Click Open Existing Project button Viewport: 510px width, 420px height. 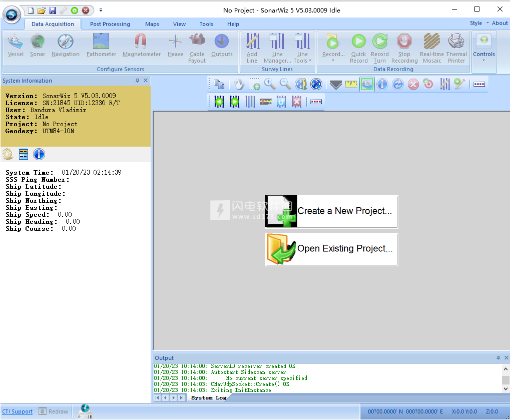[x=331, y=249]
